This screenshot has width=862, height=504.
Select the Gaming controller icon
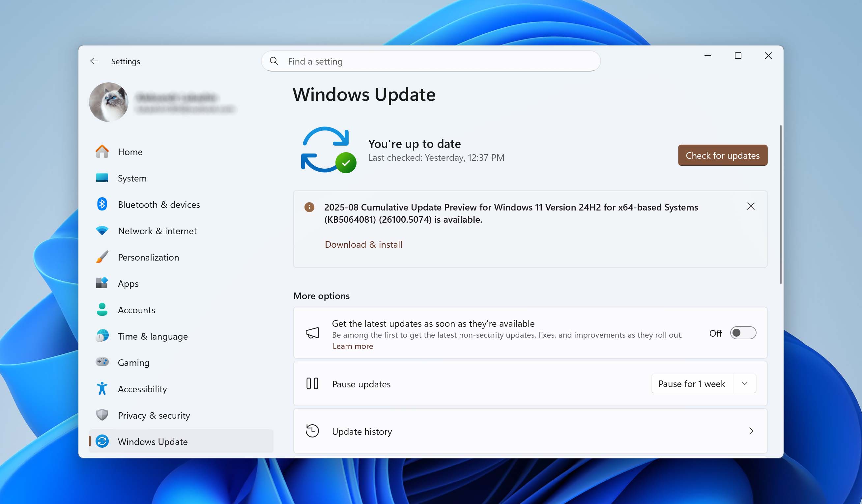click(101, 362)
